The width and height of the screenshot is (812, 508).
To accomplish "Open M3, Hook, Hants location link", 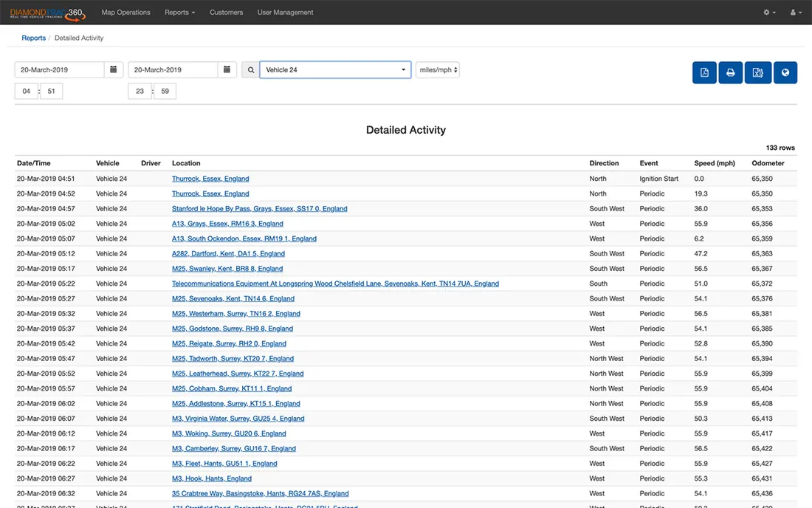I will [212, 479].
